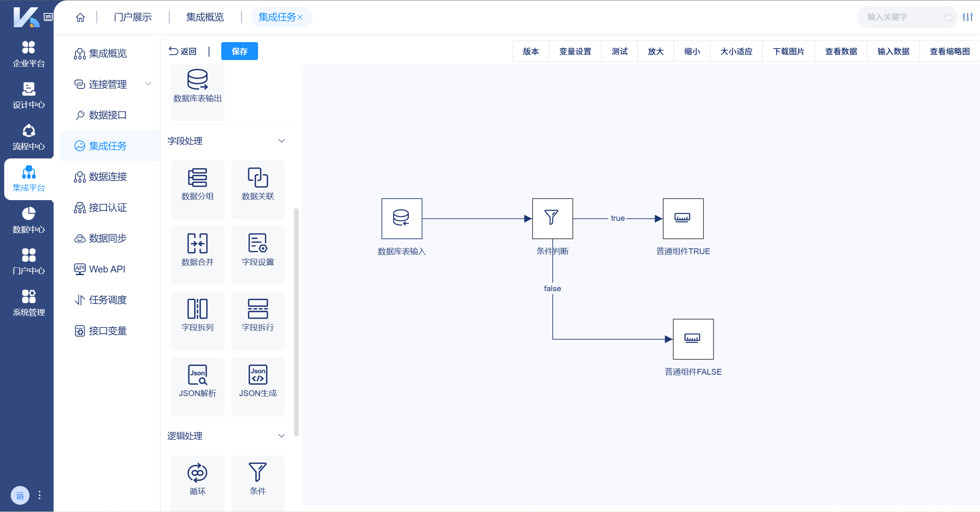Click the component panel vertical scrollbar
This screenshot has width=980, height=512.
296,321
